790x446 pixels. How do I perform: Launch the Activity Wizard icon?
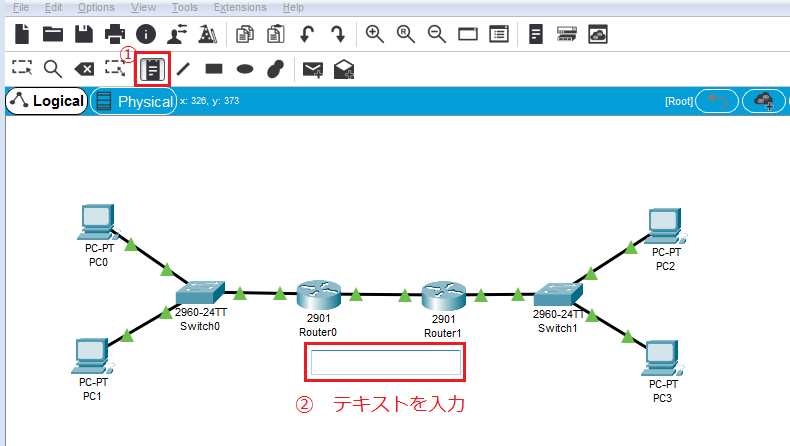pos(208,34)
